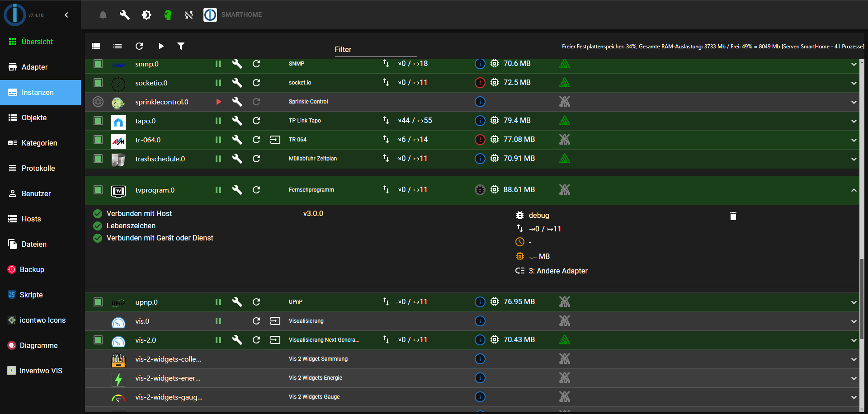Open the Protokolle log view
868x414 pixels.
pos(41,168)
